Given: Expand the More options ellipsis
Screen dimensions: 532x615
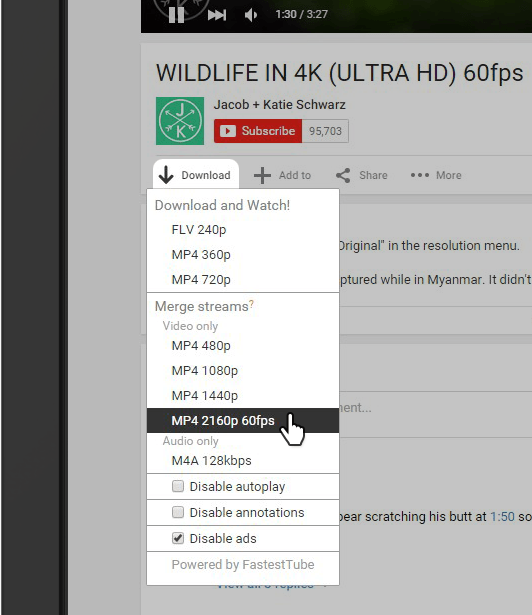Looking at the screenshot, I should [420, 175].
